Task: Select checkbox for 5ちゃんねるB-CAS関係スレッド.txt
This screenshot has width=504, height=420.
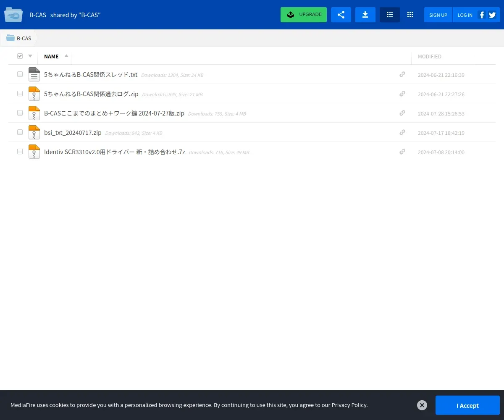Action: click(x=20, y=74)
